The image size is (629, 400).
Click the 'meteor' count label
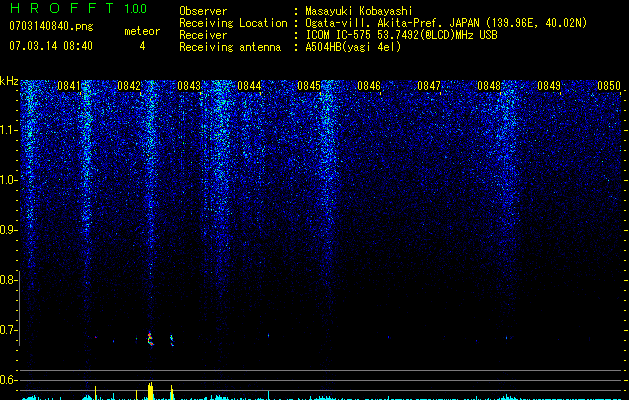pyautogui.click(x=142, y=31)
